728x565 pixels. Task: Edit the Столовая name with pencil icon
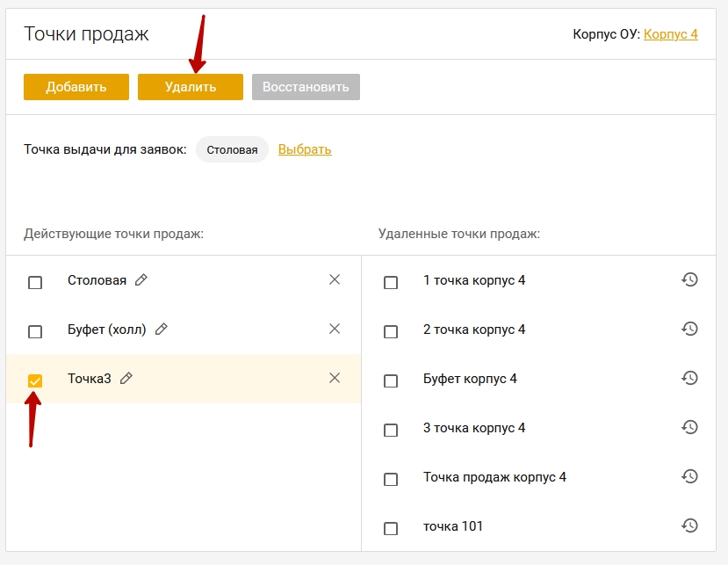point(141,279)
